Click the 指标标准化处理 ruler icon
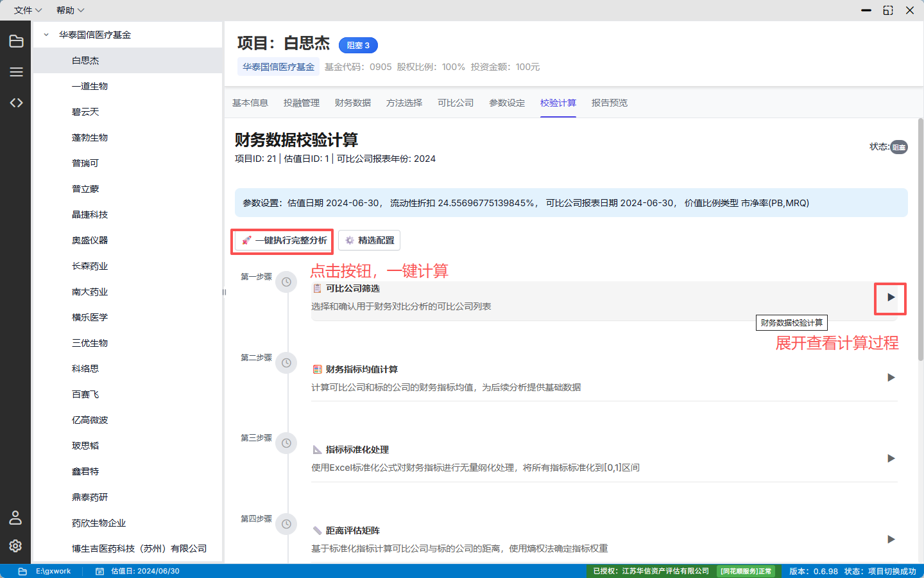The width and height of the screenshot is (924, 578). click(317, 450)
